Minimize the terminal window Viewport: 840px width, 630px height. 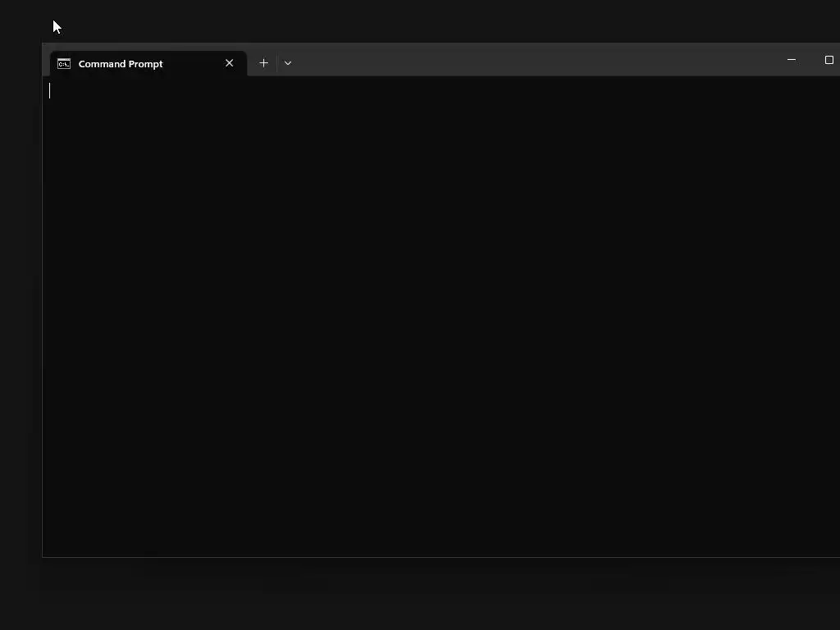pyautogui.click(x=792, y=60)
